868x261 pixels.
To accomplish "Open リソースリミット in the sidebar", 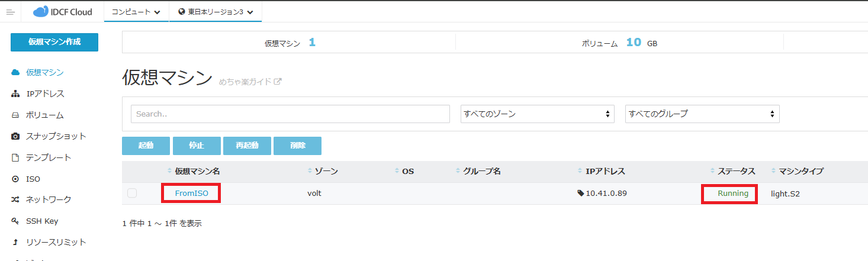I will pos(56,242).
